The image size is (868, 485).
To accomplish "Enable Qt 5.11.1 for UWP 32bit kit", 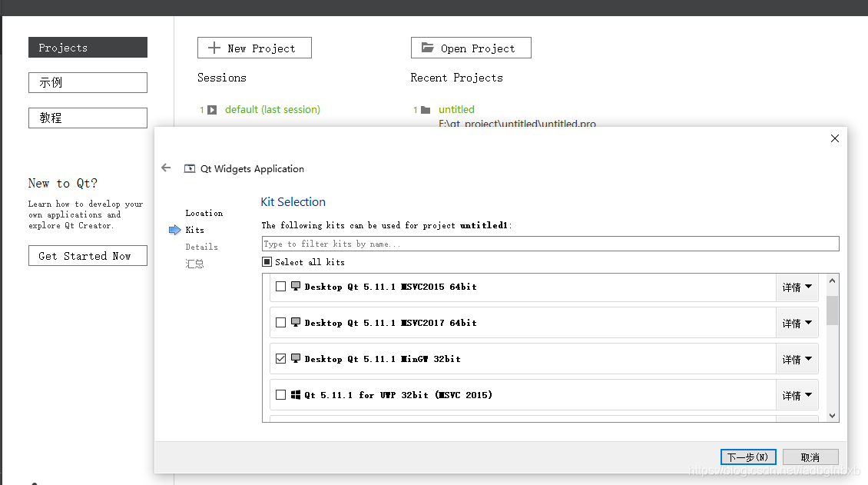I will coord(280,395).
